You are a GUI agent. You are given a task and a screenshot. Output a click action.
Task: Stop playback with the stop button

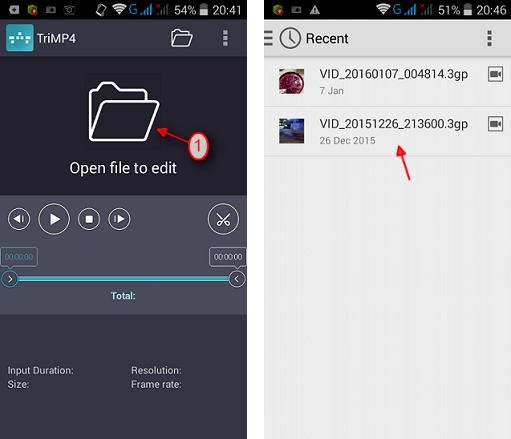click(89, 219)
